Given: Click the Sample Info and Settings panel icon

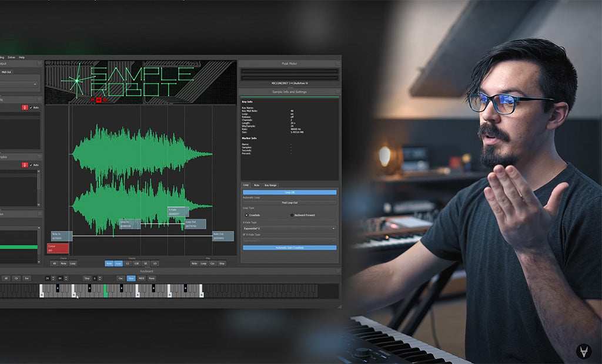Looking at the screenshot, I should (338, 92).
